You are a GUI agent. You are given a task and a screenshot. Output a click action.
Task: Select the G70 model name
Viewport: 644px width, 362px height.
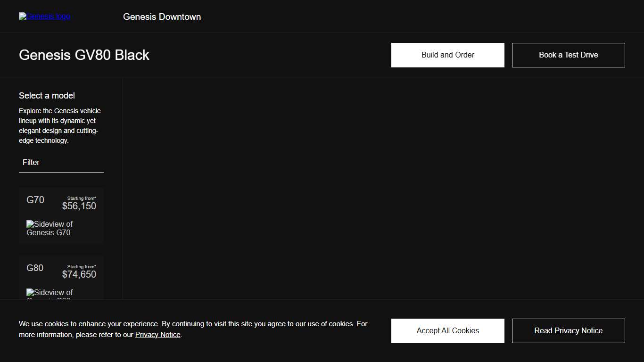35,200
